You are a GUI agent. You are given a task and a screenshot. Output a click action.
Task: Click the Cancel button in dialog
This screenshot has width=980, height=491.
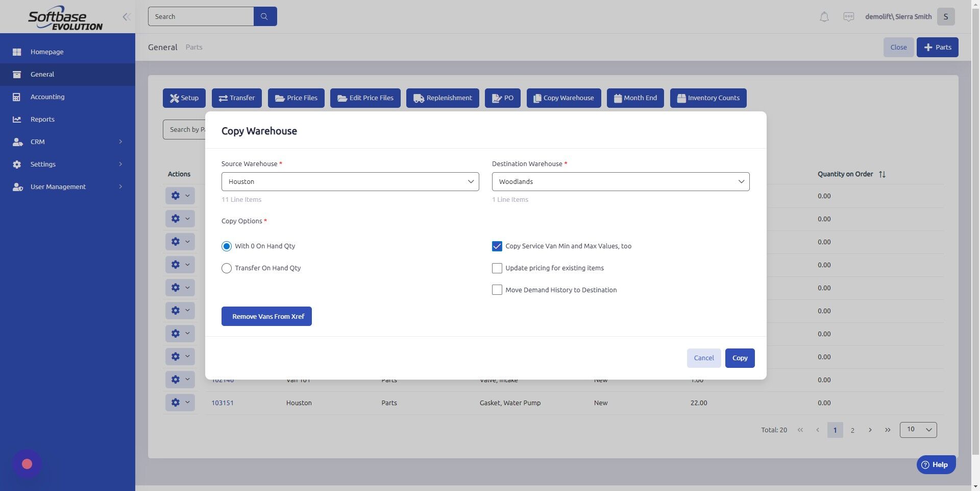[x=704, y=358]
